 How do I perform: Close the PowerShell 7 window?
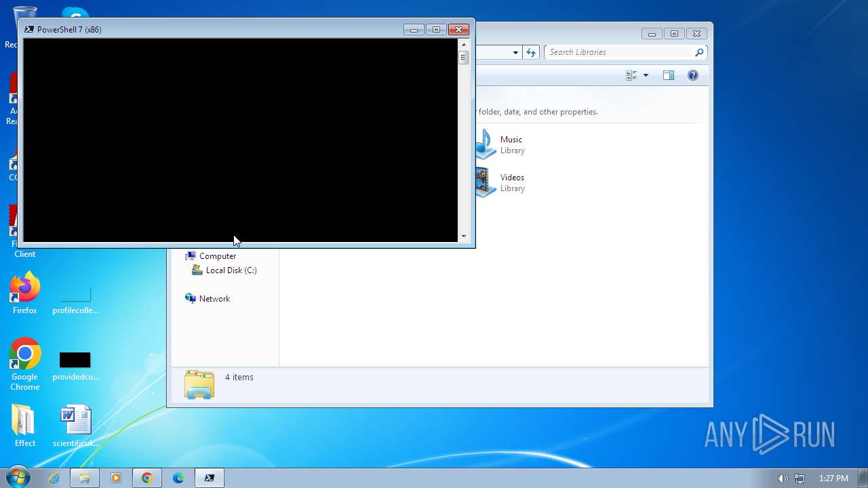[459, 29]
